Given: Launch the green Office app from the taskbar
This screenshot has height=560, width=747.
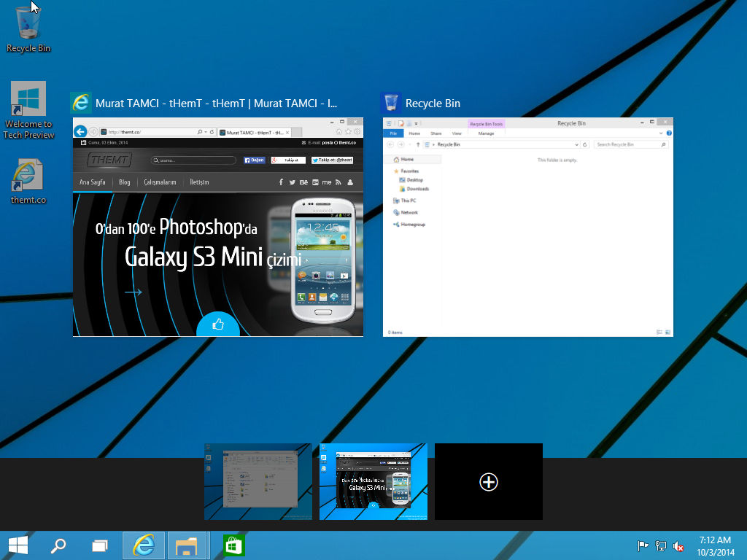Looking at the screenshot, I should click(233, 545).
